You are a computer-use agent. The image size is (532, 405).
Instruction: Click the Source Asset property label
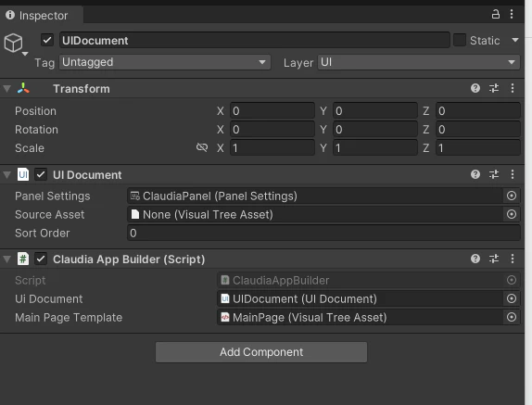[49, 214]
